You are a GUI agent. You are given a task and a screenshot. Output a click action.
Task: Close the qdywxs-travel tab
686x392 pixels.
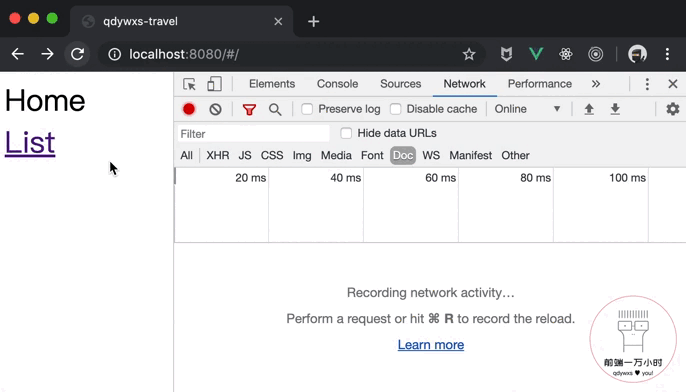click(x=278, y=21)
